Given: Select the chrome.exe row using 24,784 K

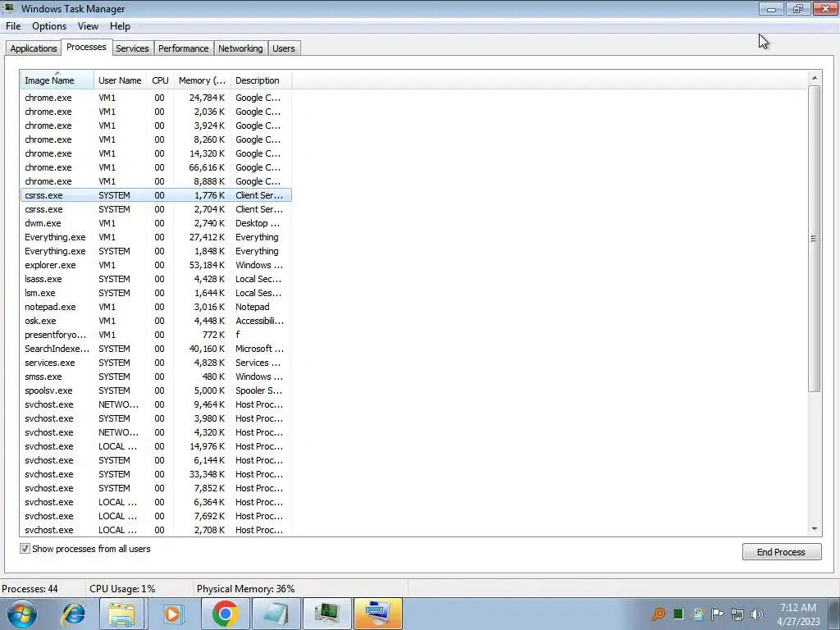Looking at the screenshot, I should [156, 98].
